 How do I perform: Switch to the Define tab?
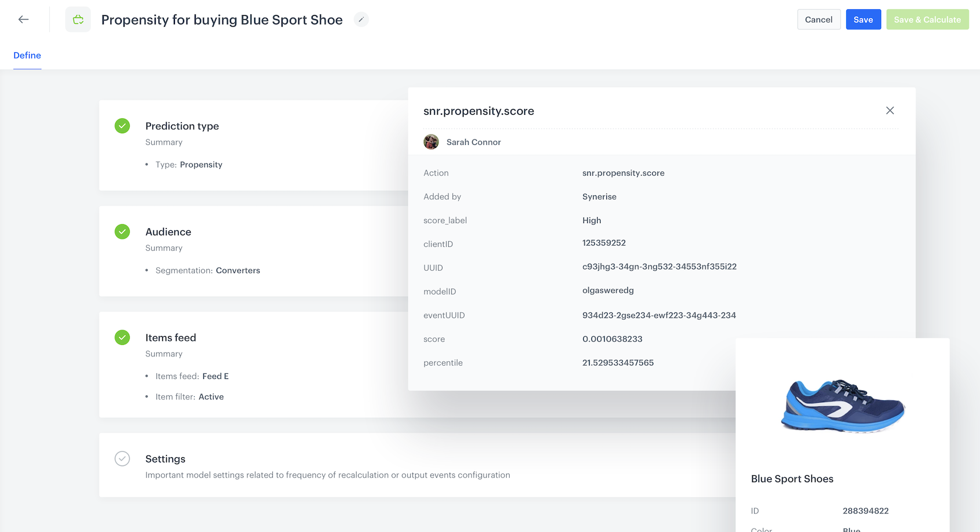coord(27,55)
